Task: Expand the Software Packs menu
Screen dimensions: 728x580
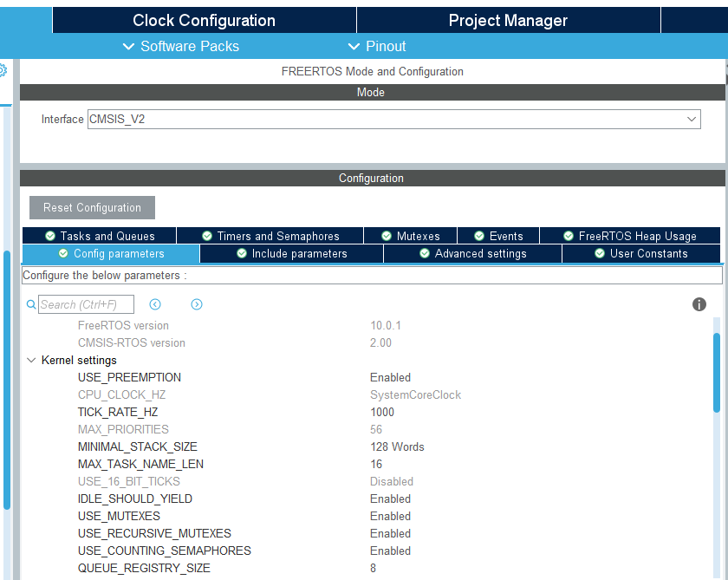Action: click(x=180, y=47)
